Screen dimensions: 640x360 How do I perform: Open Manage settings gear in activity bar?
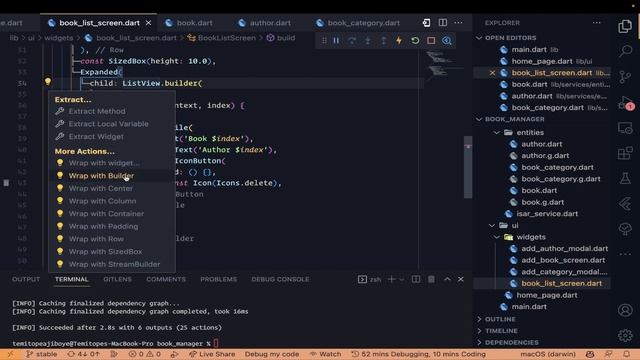coord(625,336)
